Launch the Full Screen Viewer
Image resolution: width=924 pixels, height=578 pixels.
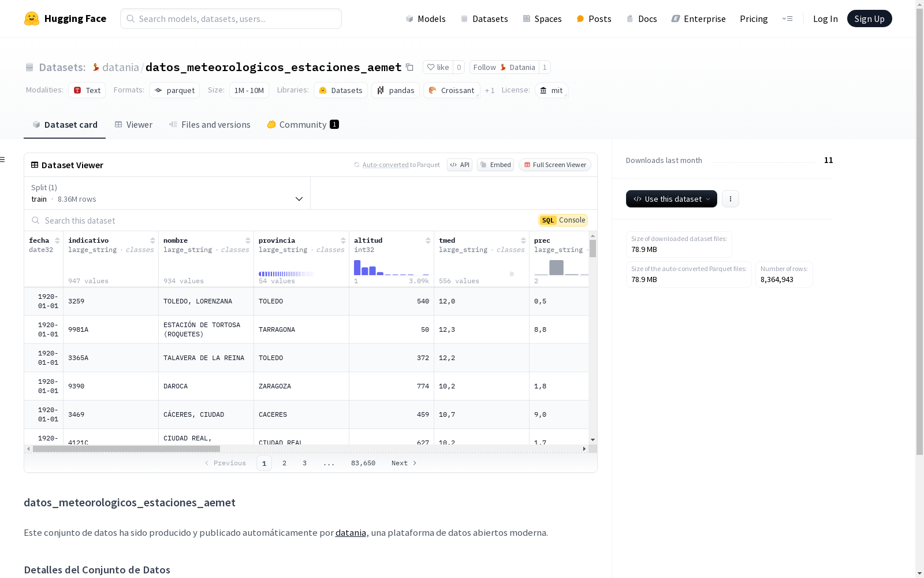coord(555,165)
